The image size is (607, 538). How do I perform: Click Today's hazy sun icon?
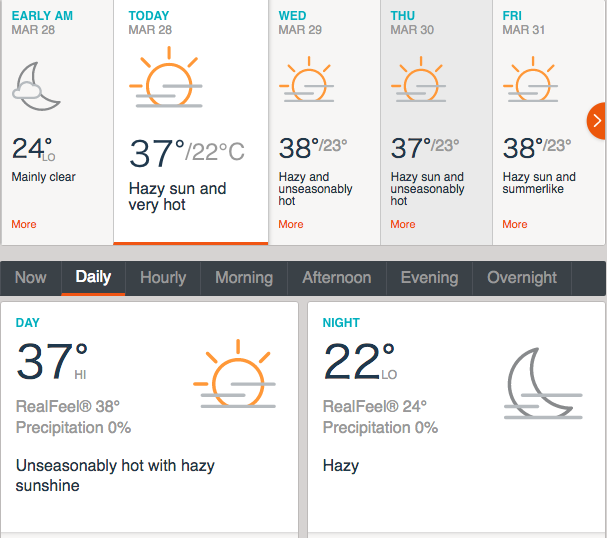166,77
